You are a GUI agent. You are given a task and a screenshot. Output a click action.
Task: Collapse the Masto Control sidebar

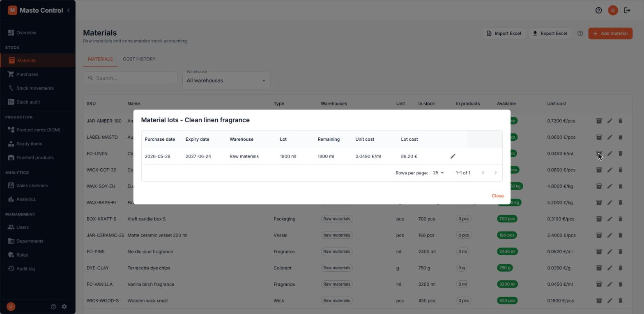(69, 10)
